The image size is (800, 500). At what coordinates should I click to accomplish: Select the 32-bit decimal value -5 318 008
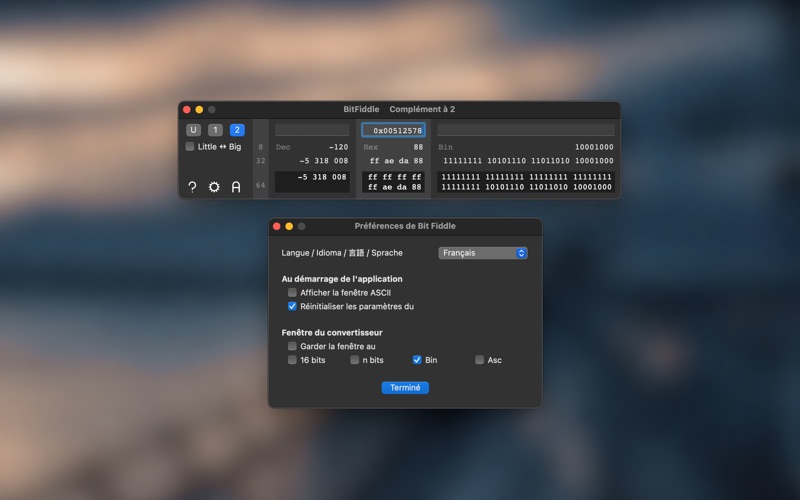[324, 161]
